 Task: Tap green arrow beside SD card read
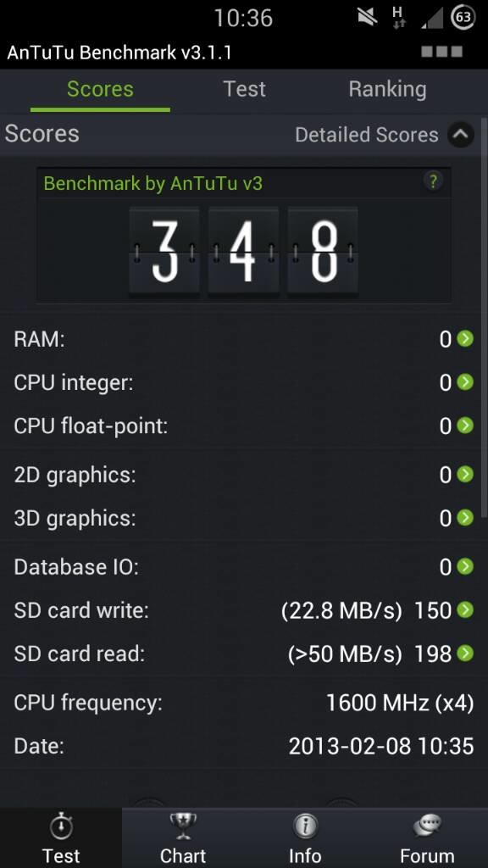click(x=465, y=654)
